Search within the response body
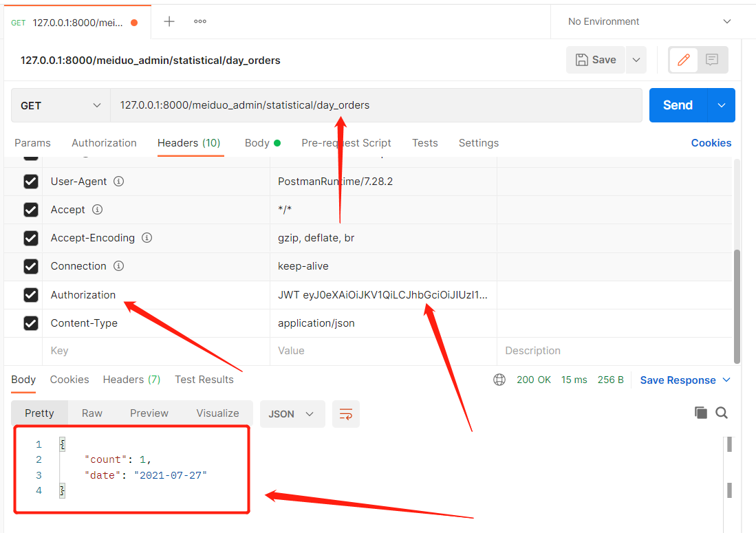 tap(722, 413)
